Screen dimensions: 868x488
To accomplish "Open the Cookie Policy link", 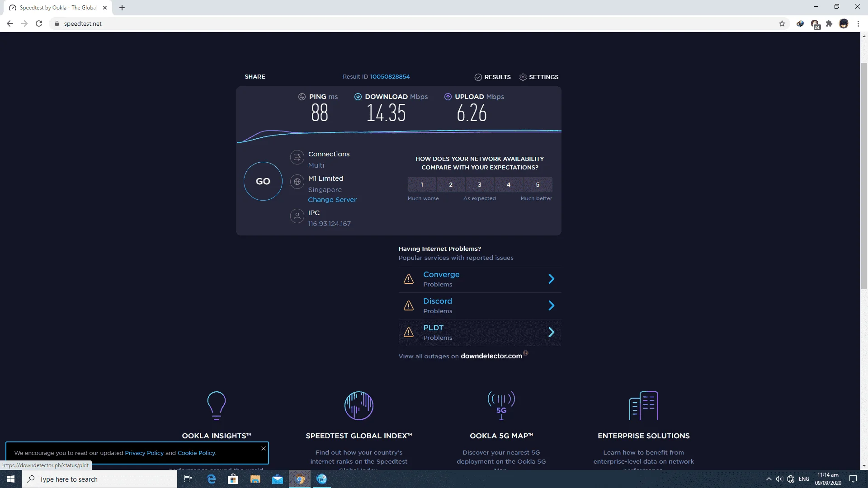I will (196, 453).
